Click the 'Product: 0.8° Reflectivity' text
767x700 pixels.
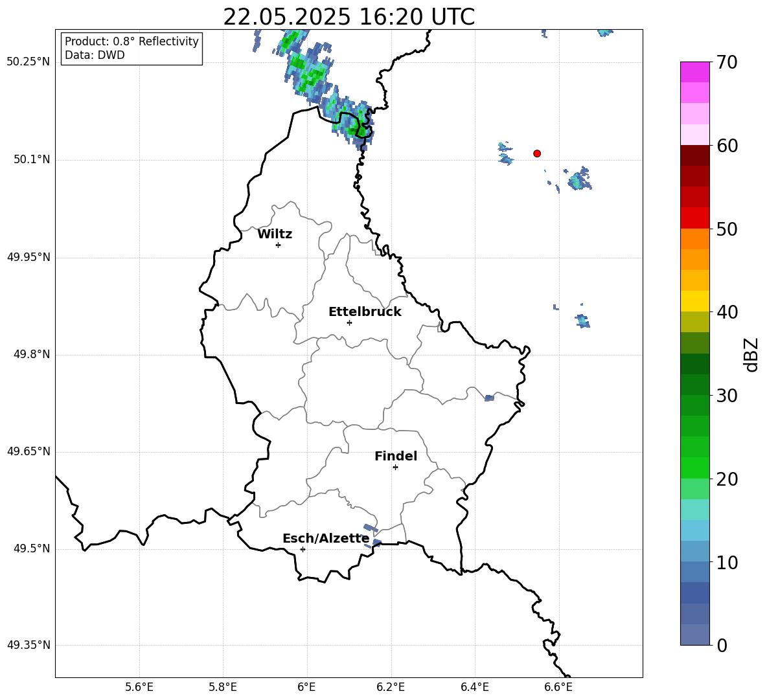132,41
